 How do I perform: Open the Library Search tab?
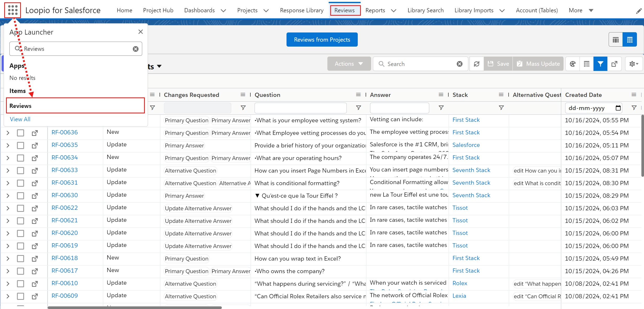pyautogui.click(x=426, y=10)
